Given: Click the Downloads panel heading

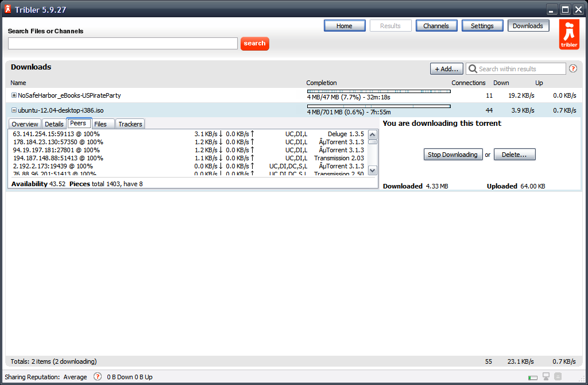Looking at the screenshot, I should tap(31, 67).
